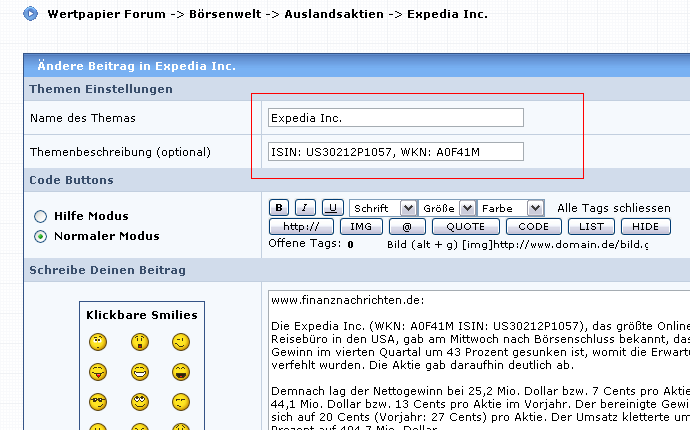Click the LIST tag button
The image size is (690, 430).
(x=591, y=227)
